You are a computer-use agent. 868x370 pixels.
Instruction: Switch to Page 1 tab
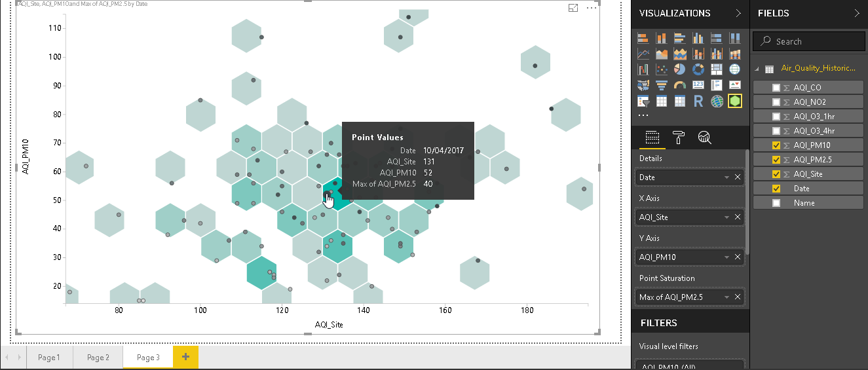pyautogui.click(x=49, y=358)
